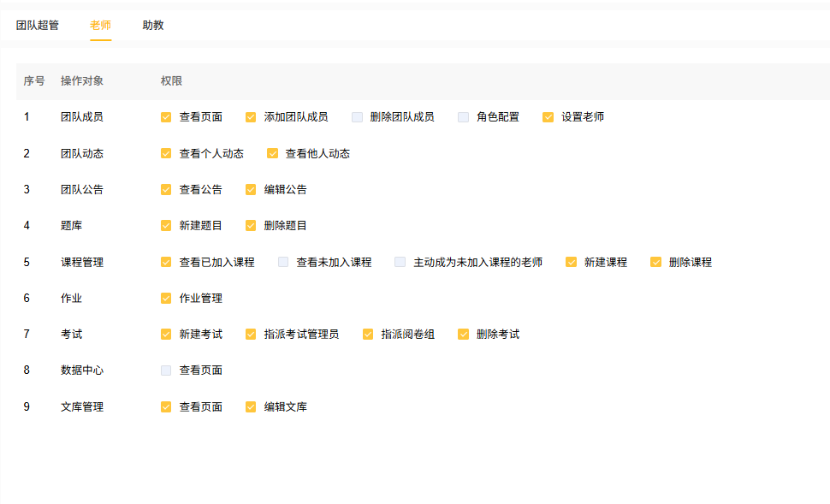Uncheck 指派考试管理员 permission
The image size is (830, 504).
(x=251, y=335)
